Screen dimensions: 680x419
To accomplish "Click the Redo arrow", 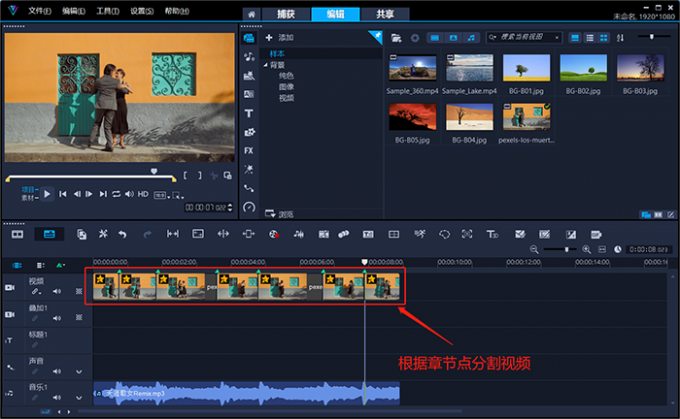I will coord(147,234).
